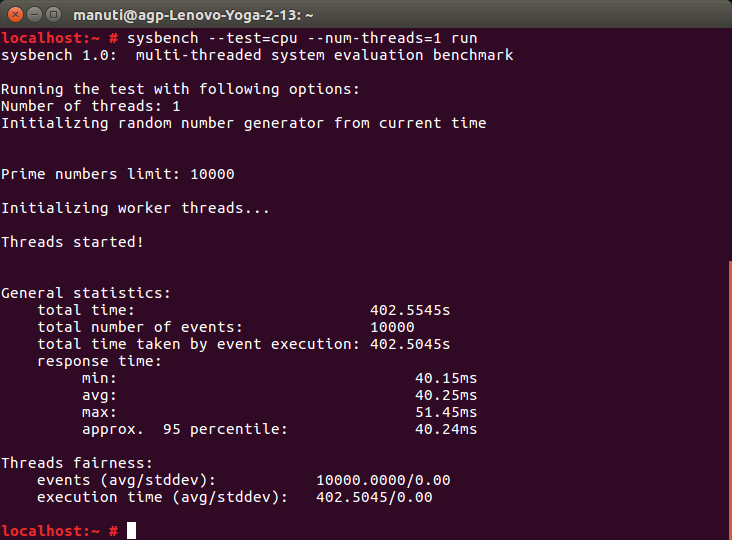Click the "Initializing worker threads..." line
This screenshot has height=540, width=732.
135,208
